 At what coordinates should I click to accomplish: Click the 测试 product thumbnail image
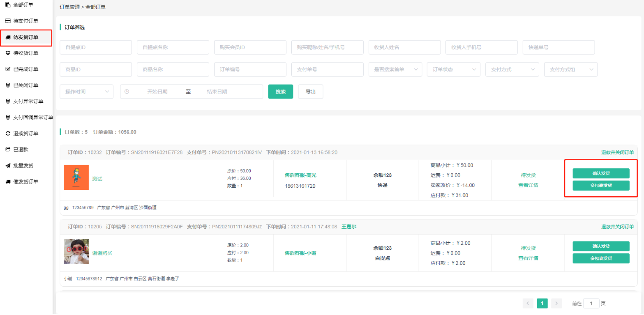(76, 177)
